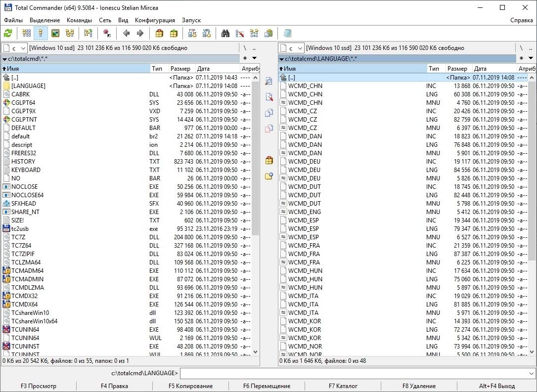Open the notepad icon in toolbar
Image resolution: width=537 pixels, height=392 pixels.
coord(287,33)
